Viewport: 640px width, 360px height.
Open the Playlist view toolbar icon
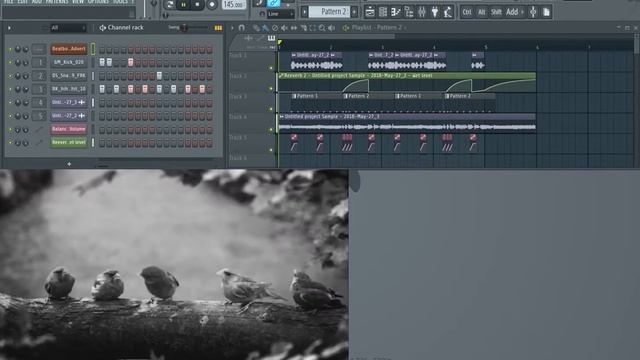[370, 12]
